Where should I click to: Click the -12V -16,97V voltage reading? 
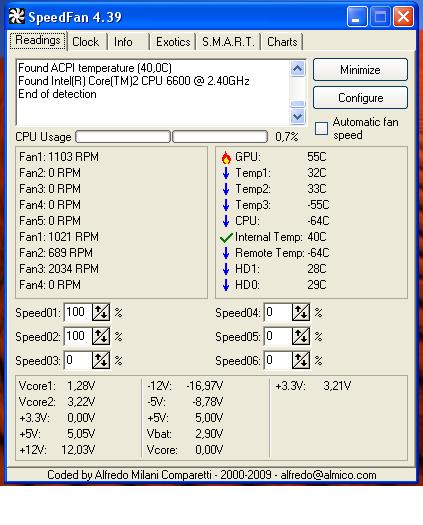click(185, 386)
